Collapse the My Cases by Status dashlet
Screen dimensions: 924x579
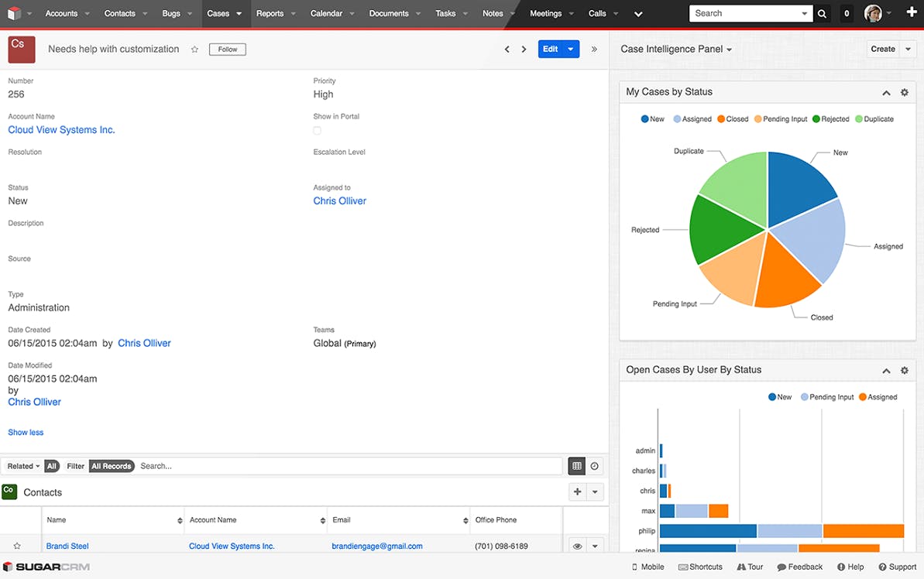[886, 92]
